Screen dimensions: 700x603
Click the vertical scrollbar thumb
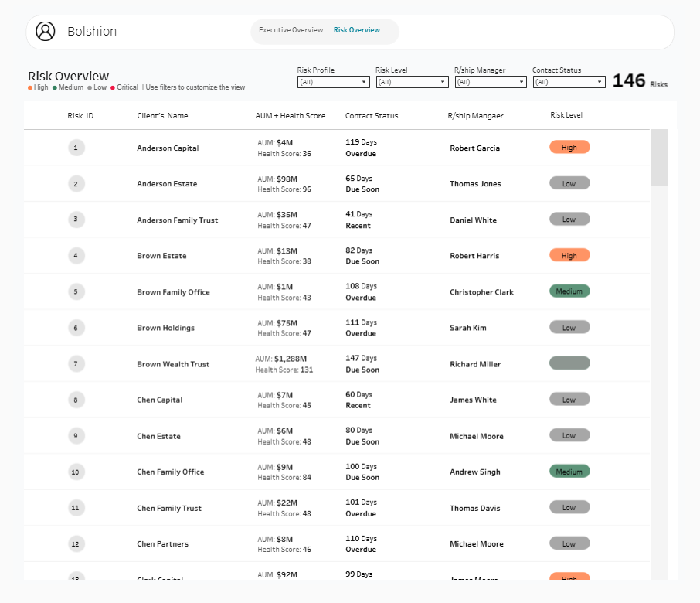pyautogui.click(x=659, y=158)
